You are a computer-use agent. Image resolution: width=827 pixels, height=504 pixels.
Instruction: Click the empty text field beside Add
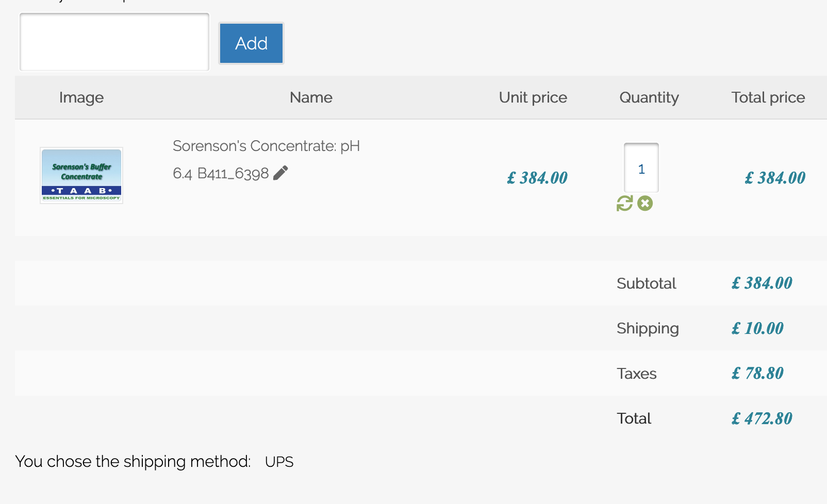tap(114, 42)
